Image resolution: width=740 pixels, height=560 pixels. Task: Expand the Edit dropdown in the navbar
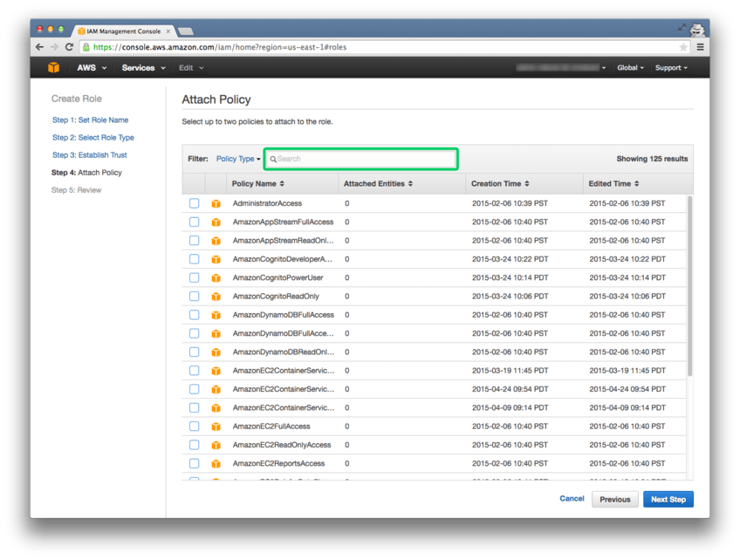(x=191, y=68)
